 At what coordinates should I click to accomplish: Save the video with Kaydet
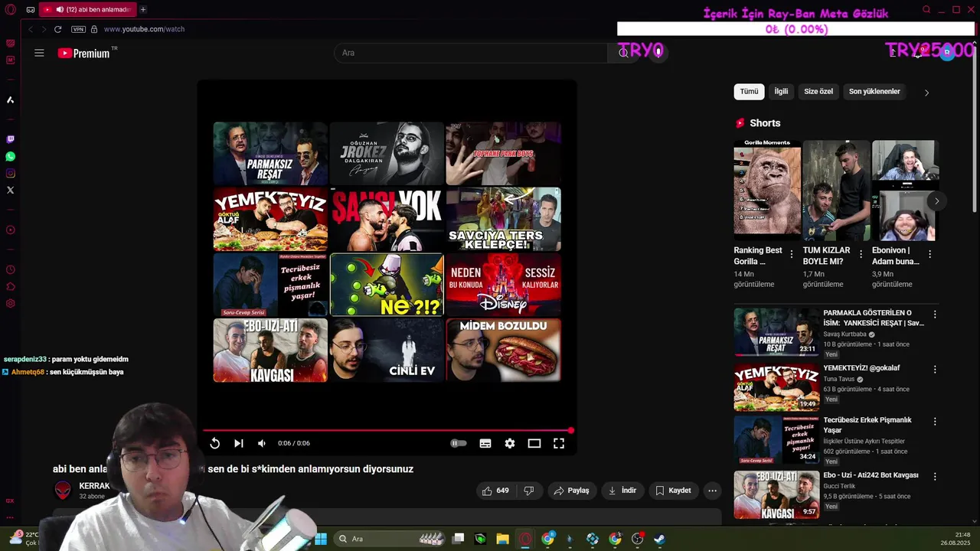[673, 491]
